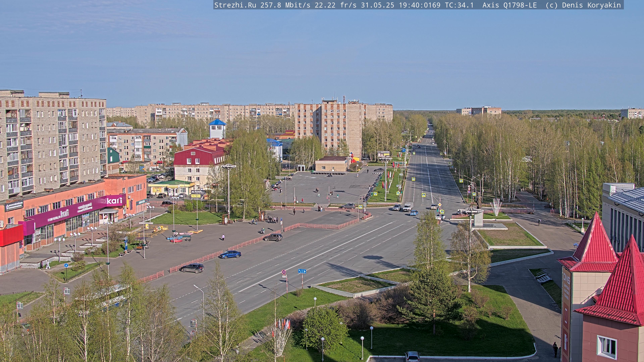Click the "257.8 Mbit/s" bitrate readout

click(285, 5)
